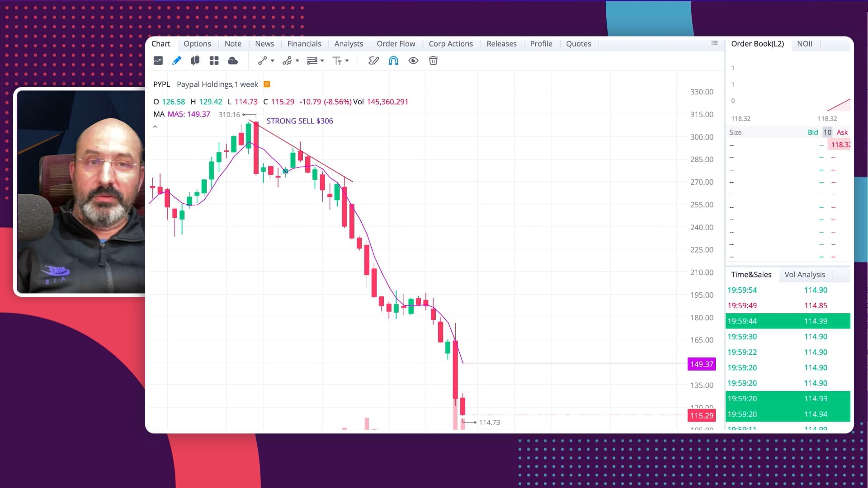Expand the chart layout panel icon
The width and height of the screenshot is (868, 488).
(x=213, y=60)
